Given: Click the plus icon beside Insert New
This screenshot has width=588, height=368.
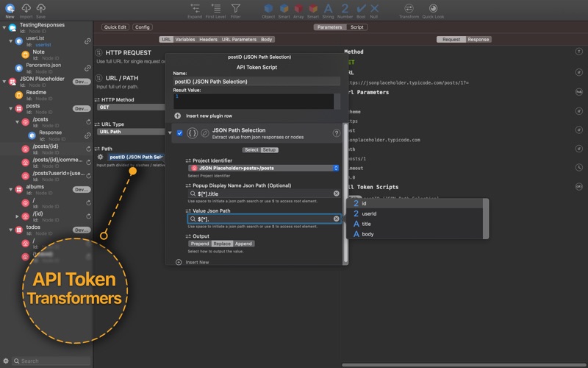Looking at the screenshot, I should point(179,262).
